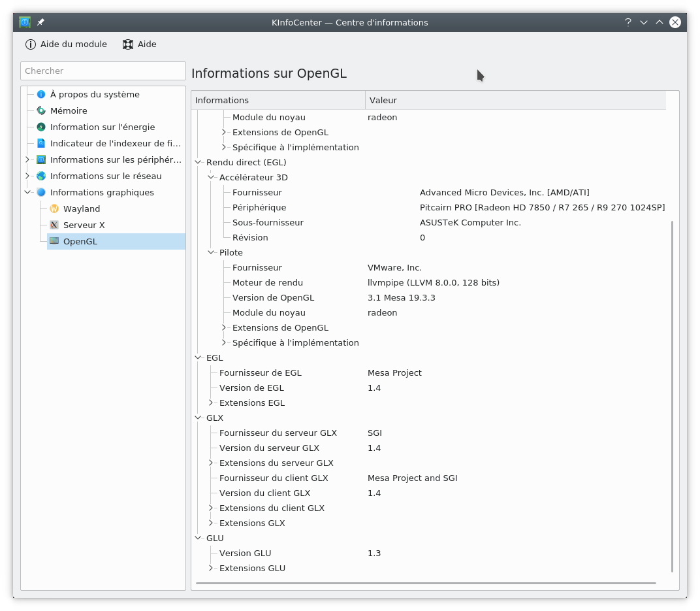
Task: Click the VMware, Inc. value
Action: (394, 267)
